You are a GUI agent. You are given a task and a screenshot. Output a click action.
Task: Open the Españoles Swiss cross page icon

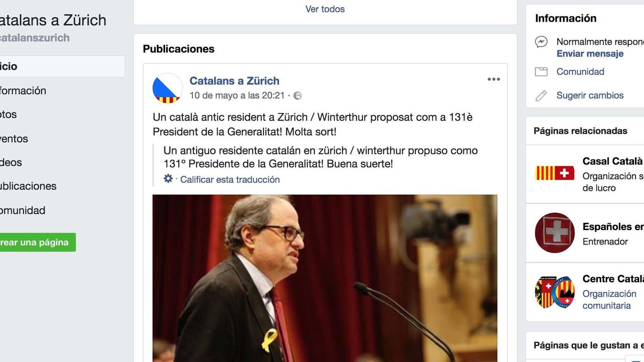tap(555, 233)
